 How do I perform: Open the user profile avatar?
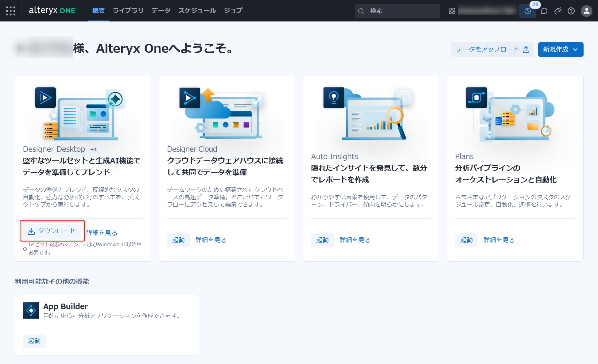[586, 11]
